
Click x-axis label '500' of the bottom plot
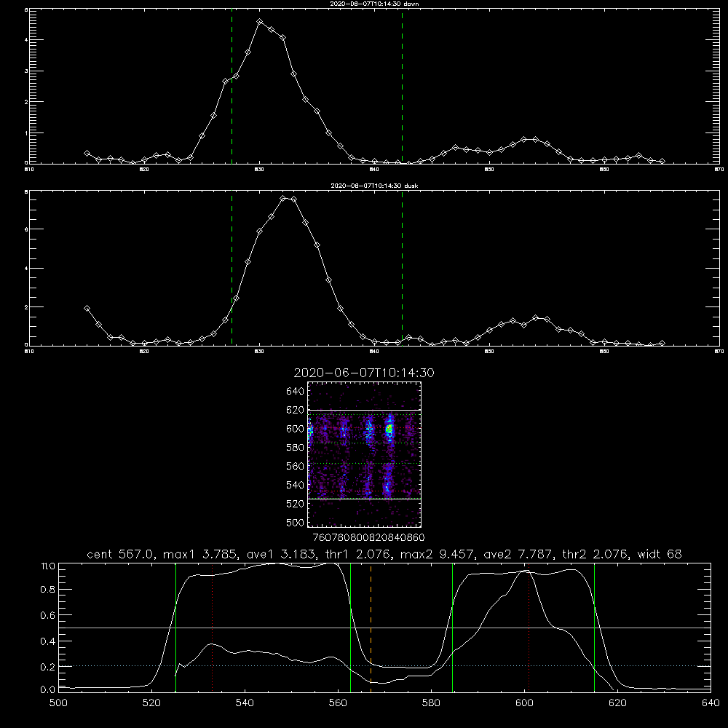coord(58,703)
